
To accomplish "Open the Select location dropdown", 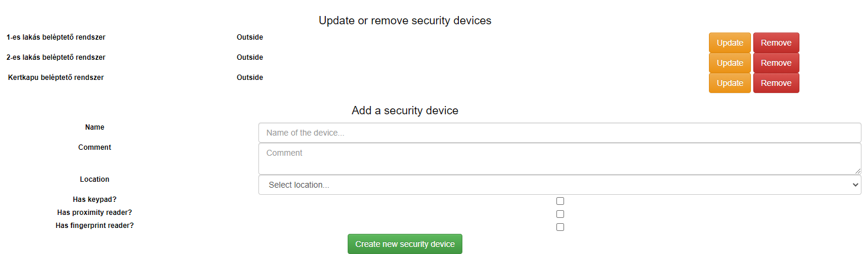I will (x=559, y=185).
